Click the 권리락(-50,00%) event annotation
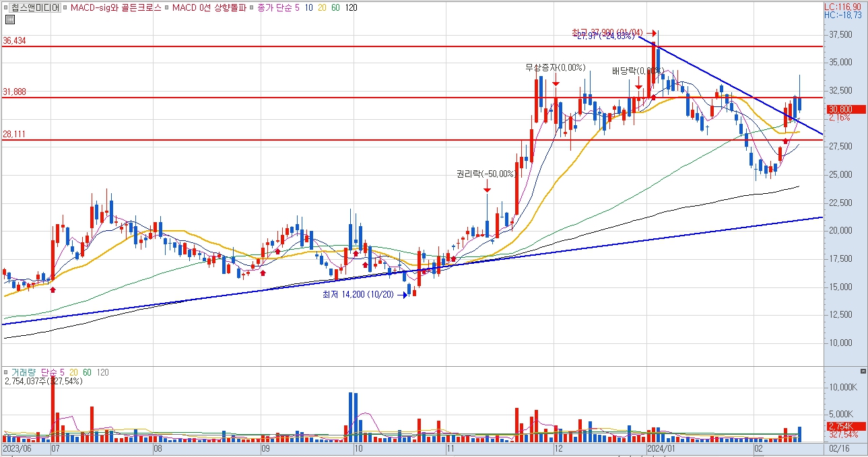The width and height of the screenshot is (868, 457). pyautogui.click(x=486, y=173)
